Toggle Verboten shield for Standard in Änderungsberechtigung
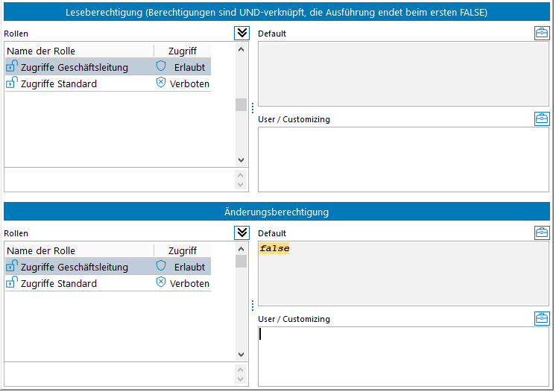 coord(161,283)
